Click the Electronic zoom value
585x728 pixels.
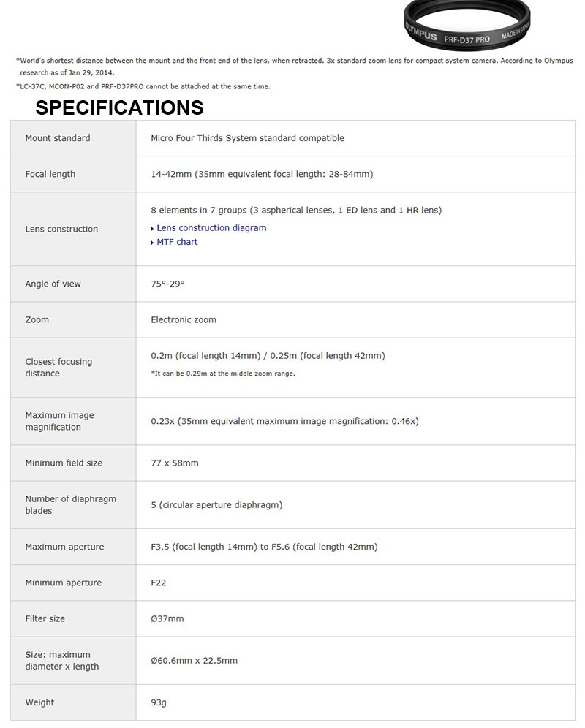coord(184,319)
